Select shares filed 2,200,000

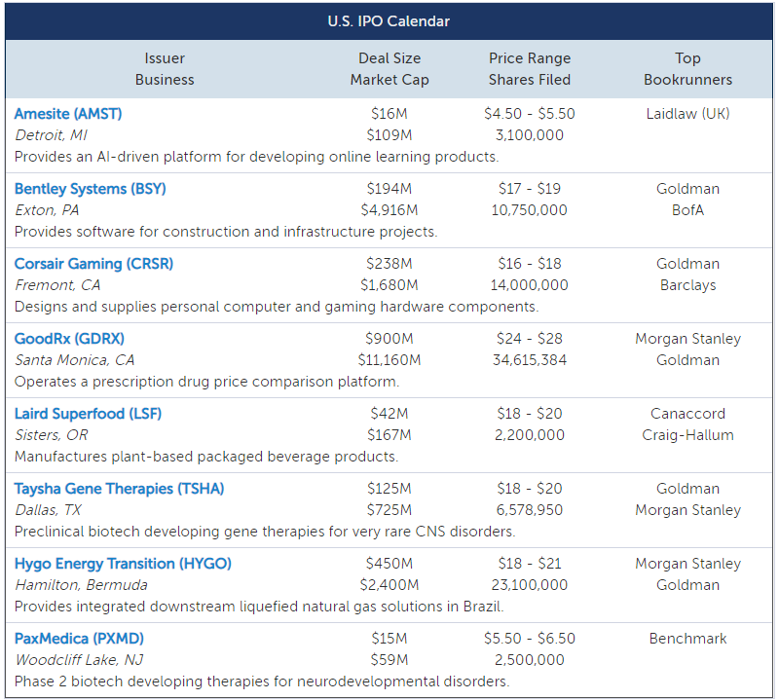530,435
